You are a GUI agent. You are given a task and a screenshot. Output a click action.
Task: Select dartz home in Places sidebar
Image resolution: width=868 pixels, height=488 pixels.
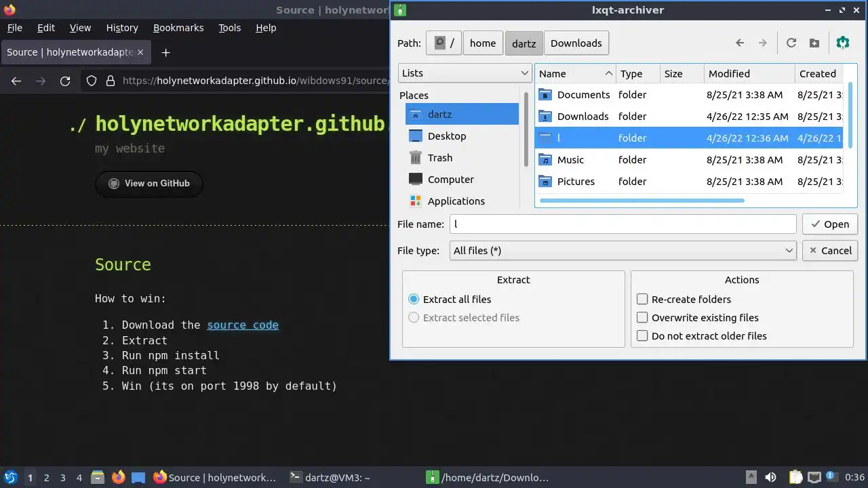click(x=462, y=114)
